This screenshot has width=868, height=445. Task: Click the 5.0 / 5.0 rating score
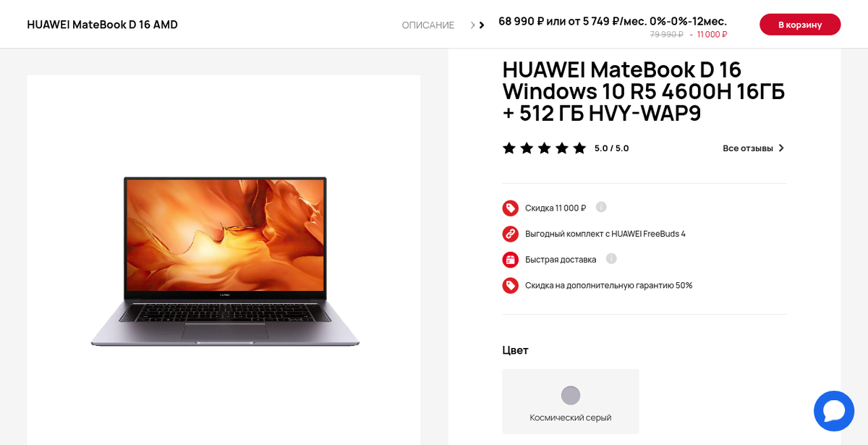tap(612, 148)
